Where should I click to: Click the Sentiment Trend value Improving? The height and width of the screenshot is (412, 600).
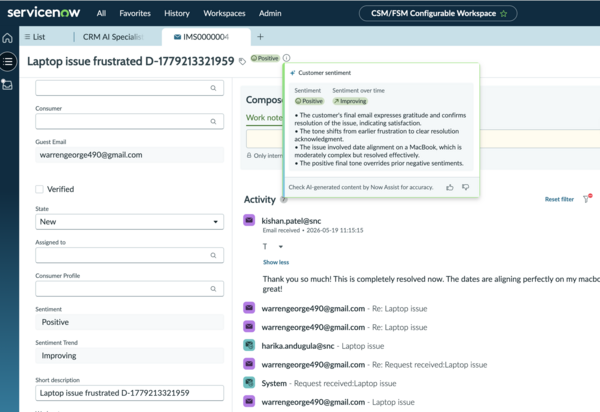pos(129,356)
